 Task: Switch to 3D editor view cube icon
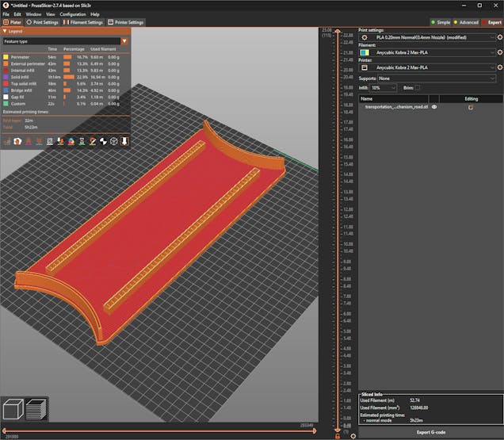tap(13, 409)
